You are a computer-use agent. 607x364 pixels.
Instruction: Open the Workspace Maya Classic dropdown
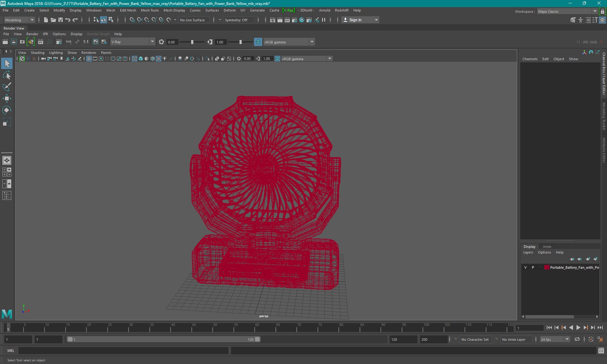click(567, 11)
